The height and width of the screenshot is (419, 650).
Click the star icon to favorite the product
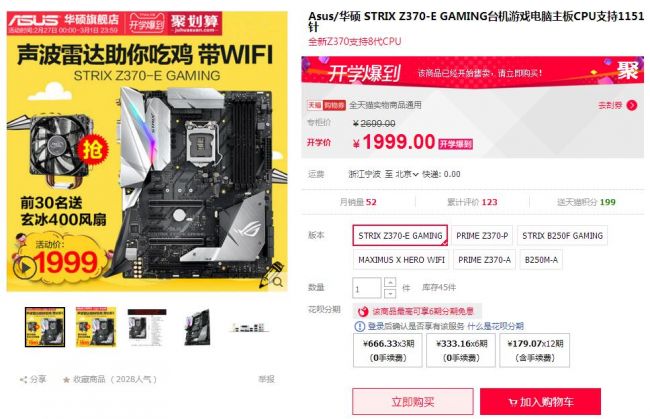coord(66,379)
